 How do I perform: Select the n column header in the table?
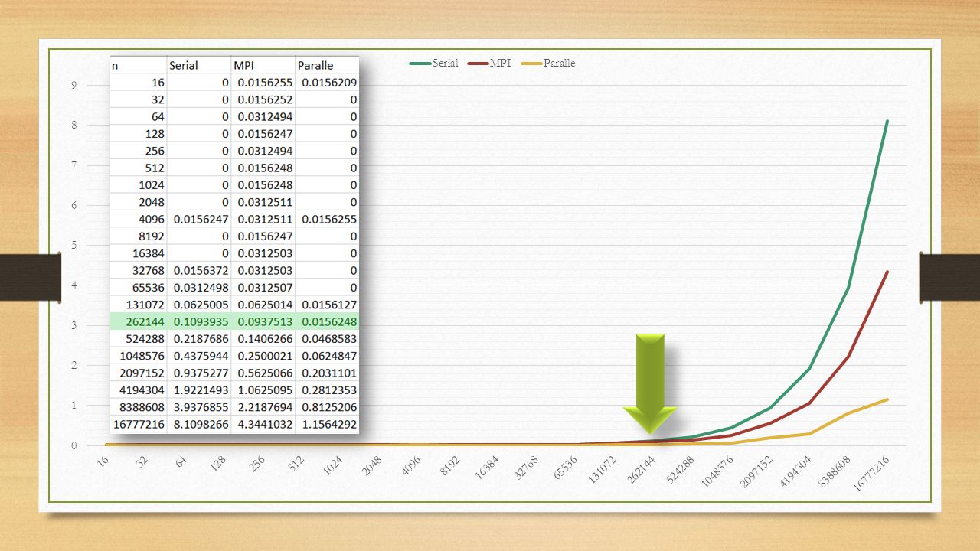pyautogui.click(x=115, y=66)
